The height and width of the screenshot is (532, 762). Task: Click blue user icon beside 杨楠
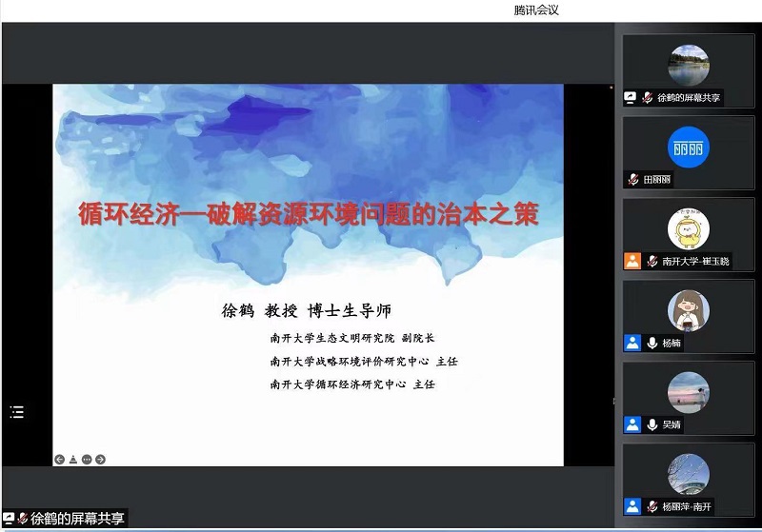[x=632, y=343]
